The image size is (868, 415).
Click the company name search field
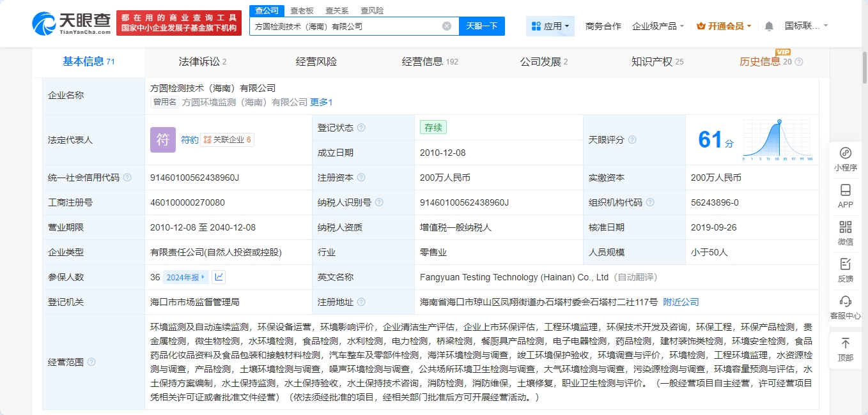click(x=345, y=26)
